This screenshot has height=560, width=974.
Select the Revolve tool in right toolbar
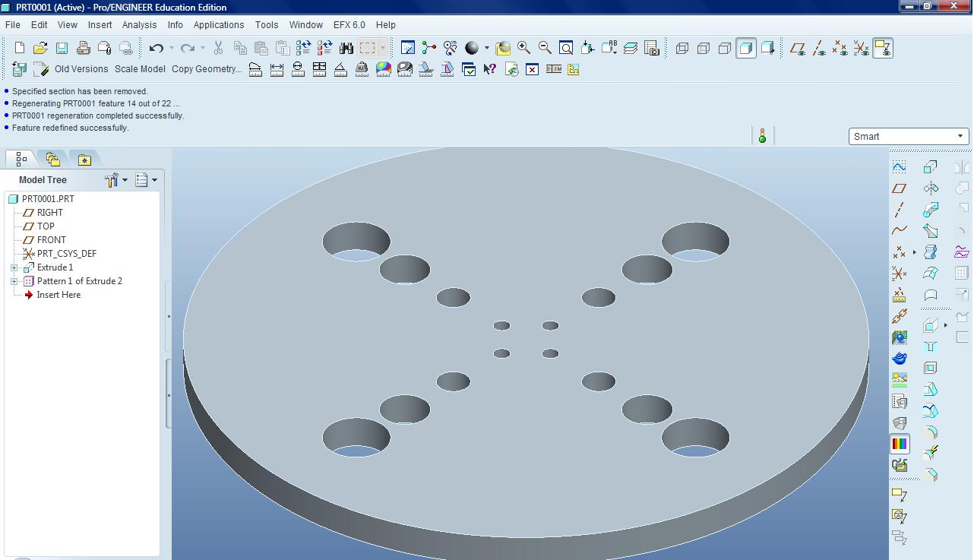click(931, 188)
